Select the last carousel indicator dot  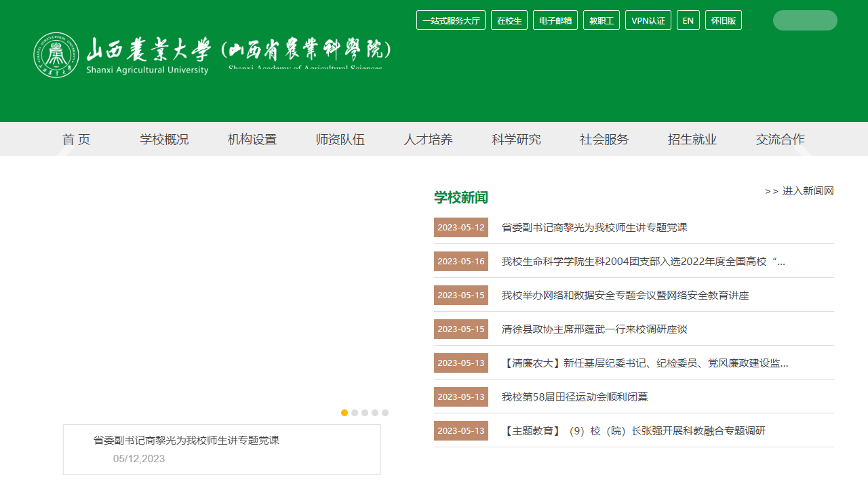coord(385,413)
